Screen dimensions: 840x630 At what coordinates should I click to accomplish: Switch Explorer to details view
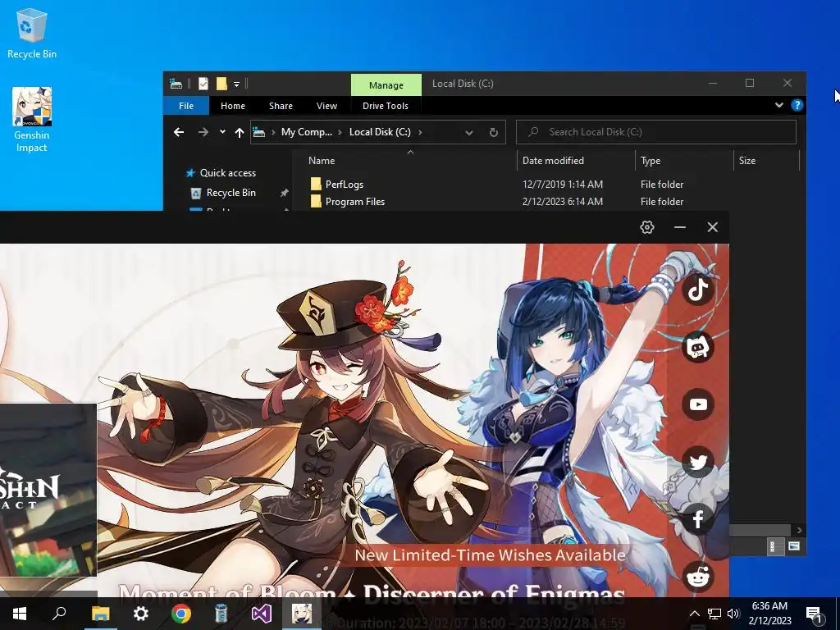pos(773,546)
